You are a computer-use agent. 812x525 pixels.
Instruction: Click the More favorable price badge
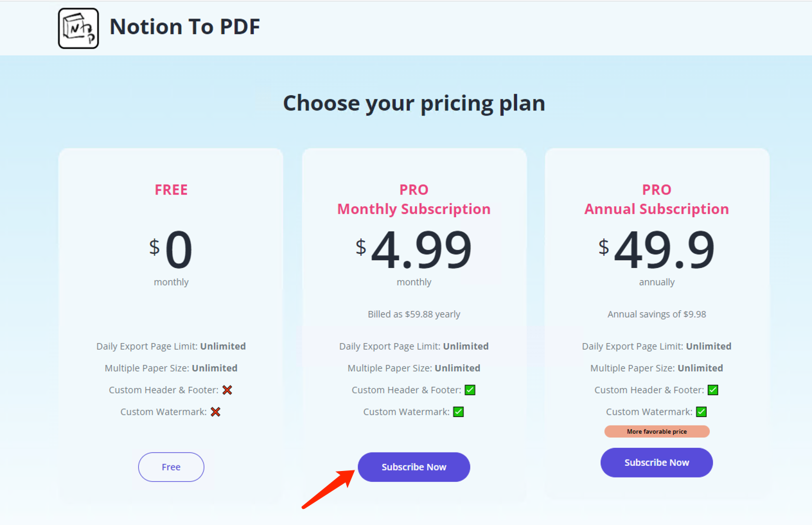pos(657,431)
